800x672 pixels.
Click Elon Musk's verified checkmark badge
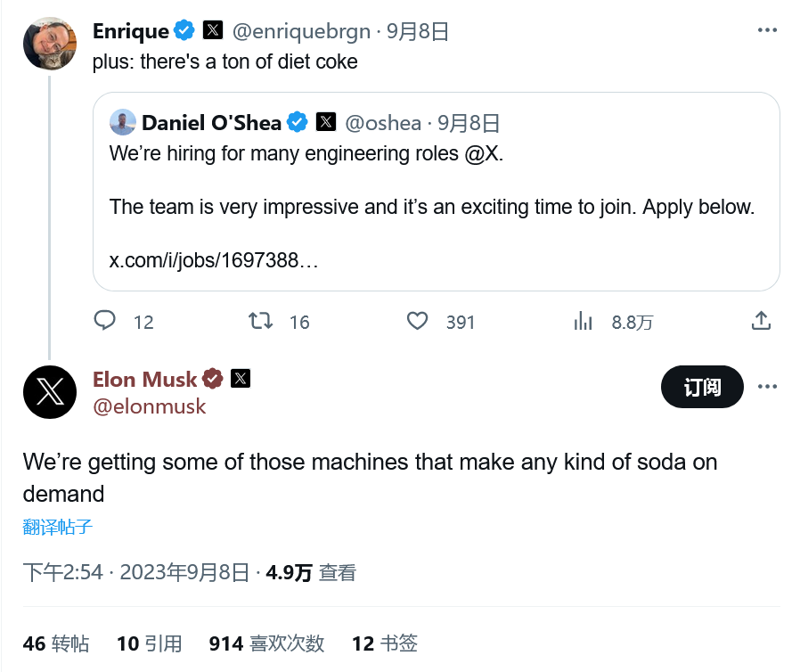pos(213,379)
